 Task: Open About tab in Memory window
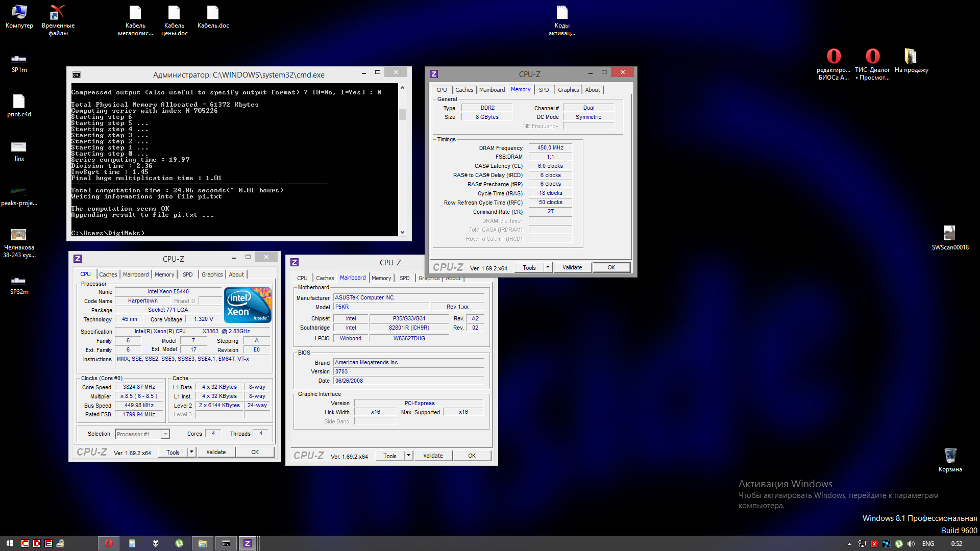(x=593, y=90)
